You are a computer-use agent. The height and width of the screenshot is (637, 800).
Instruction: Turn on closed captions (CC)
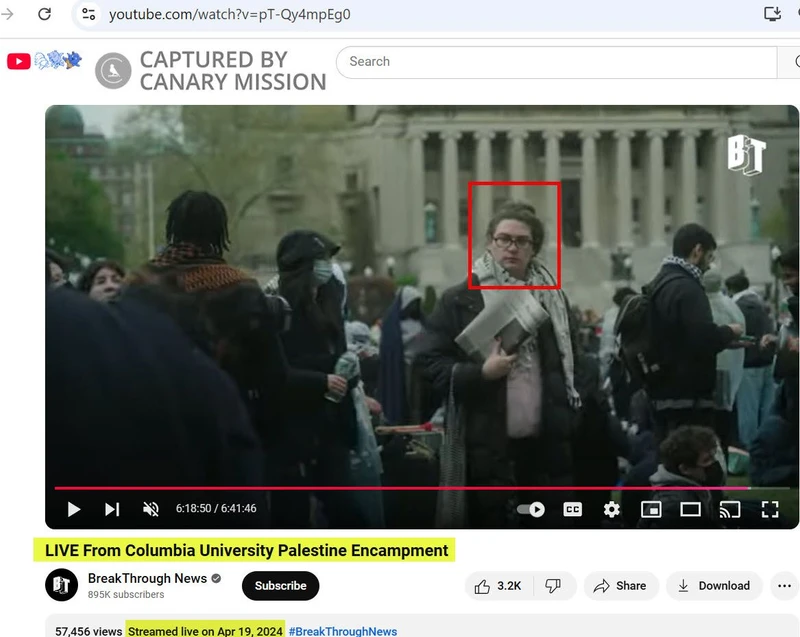pos(572,509)
